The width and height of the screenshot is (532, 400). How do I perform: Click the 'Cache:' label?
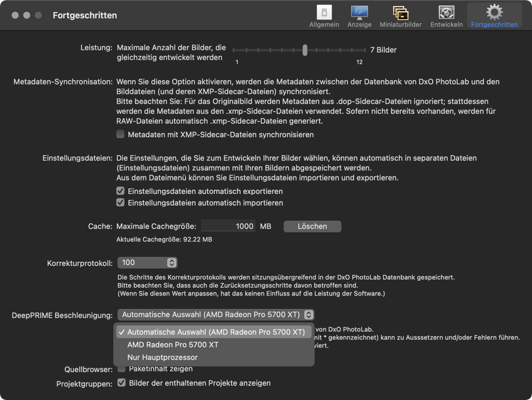(x=100, y=226)
